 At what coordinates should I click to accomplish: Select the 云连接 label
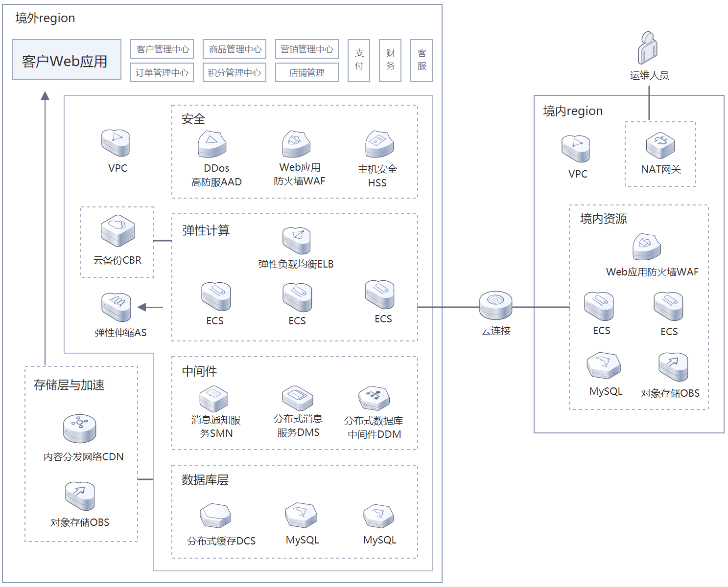(496, 331)
